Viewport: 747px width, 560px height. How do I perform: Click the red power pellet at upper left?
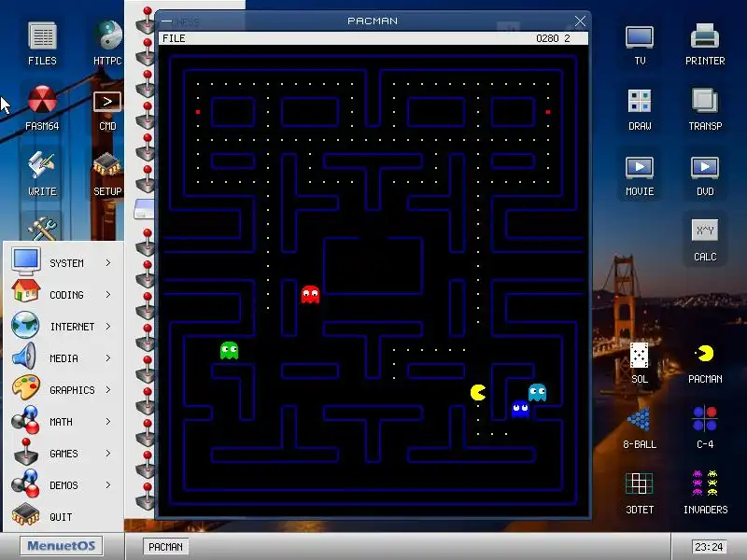point(198,112)
